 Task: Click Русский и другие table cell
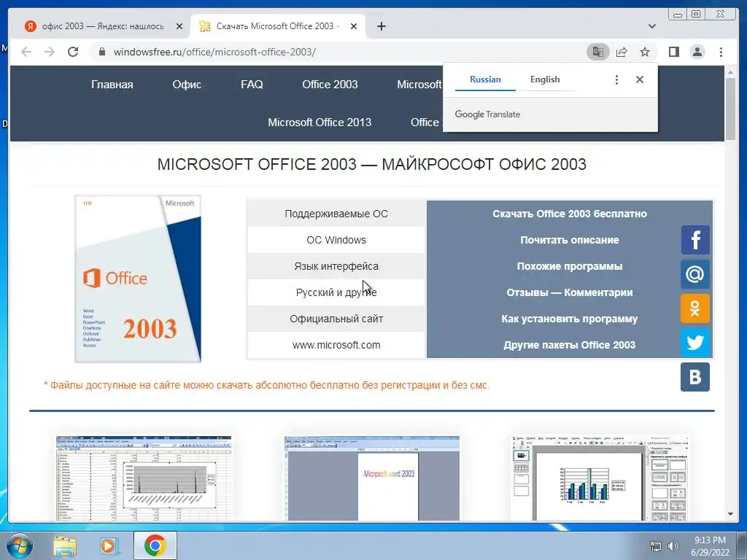click(336, 292)
